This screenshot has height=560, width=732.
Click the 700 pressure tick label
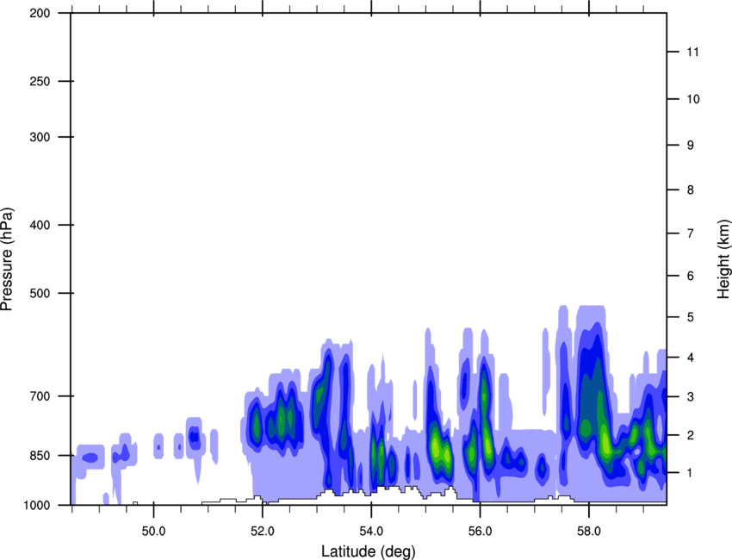point(40,396)
